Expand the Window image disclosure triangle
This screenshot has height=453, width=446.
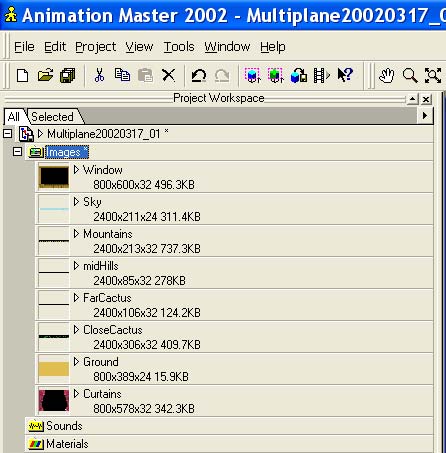[x=76, y=170]
